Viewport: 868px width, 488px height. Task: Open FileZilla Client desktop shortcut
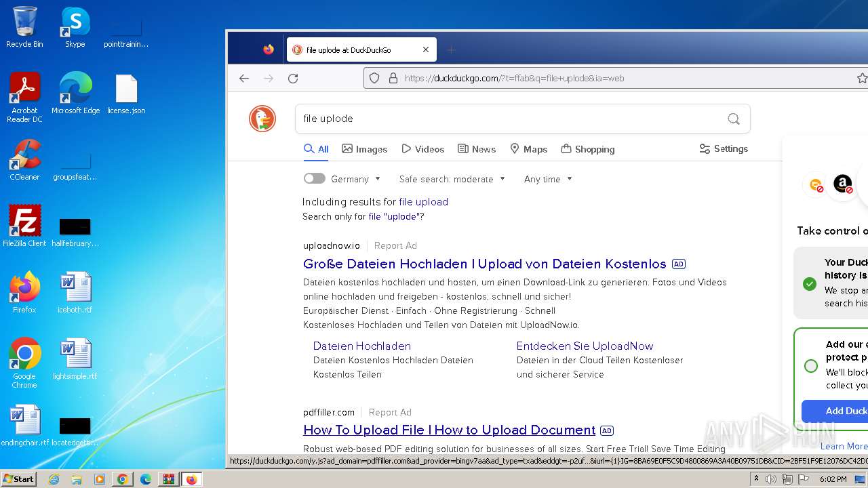[24, 226]
